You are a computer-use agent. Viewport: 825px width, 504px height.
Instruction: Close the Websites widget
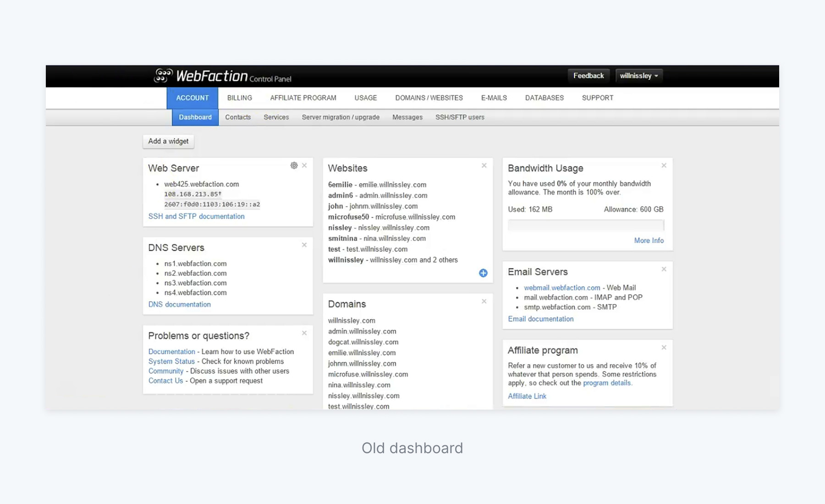[484, 165]
